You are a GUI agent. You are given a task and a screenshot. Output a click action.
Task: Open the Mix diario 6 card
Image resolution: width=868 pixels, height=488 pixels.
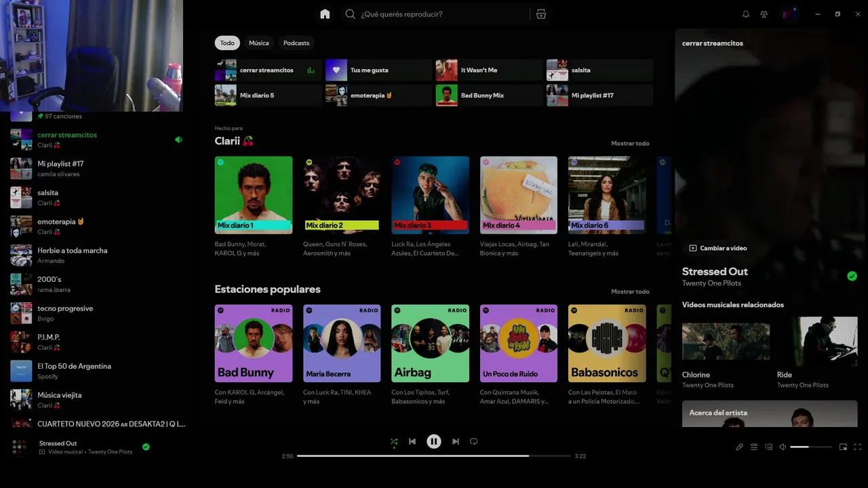[x=607, y=207]
